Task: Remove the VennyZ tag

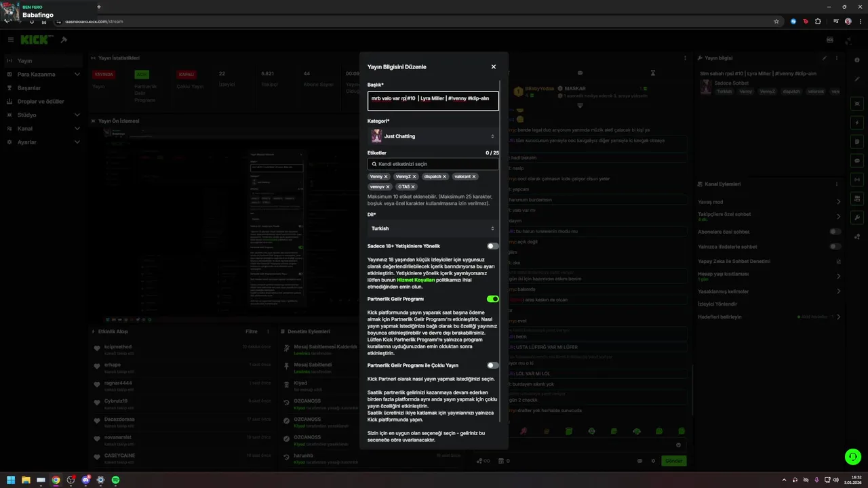Action: (x=414, y=176)
